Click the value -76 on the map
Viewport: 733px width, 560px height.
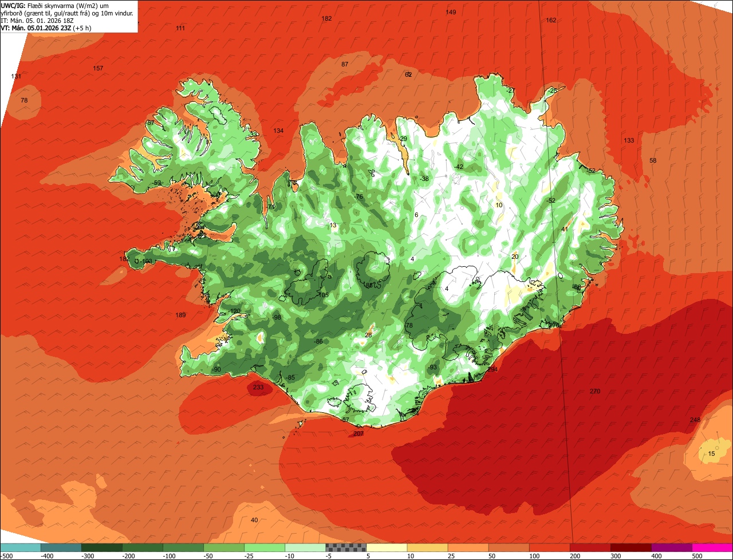358,196
